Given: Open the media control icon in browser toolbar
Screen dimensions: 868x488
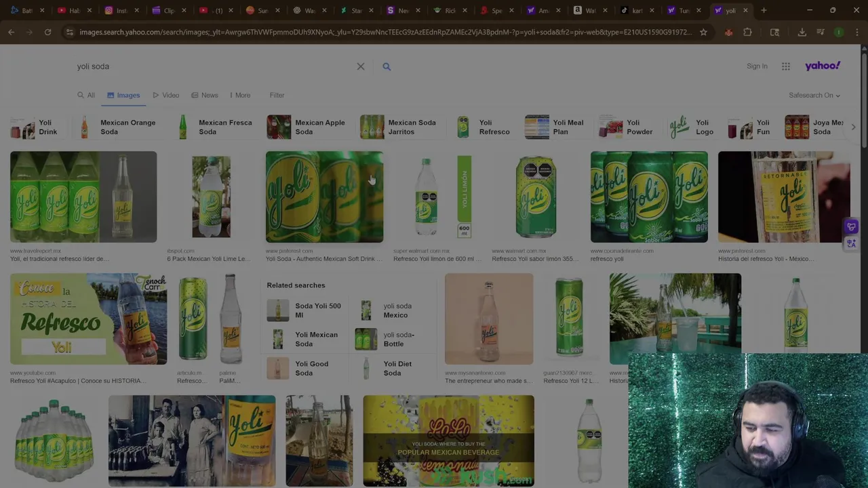Looking at the screenshot, I should [x=821, y=32].
